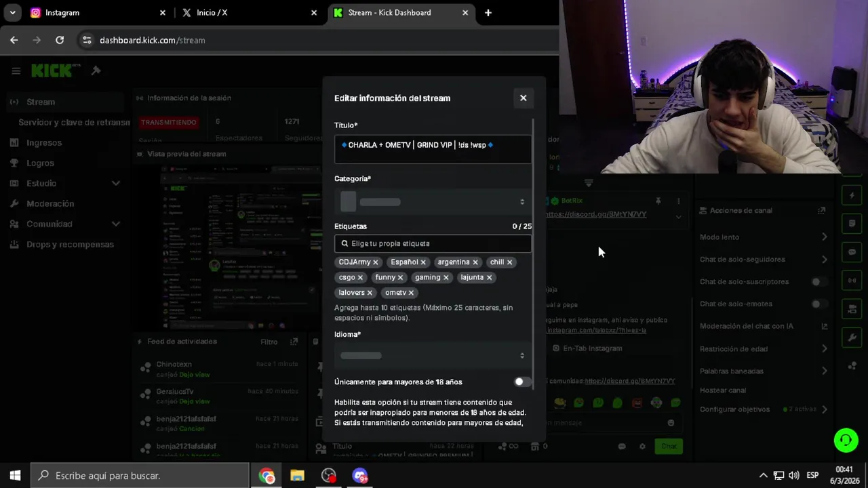Viewport: 868px width, 488px height.
Task: Open File Explorer from the taskbar
Action: 298,476
